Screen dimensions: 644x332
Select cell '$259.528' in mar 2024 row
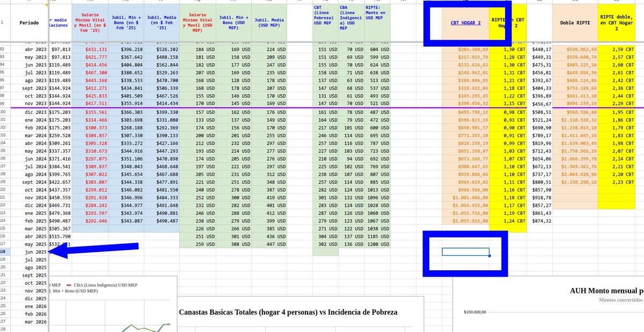pos(60,136)
